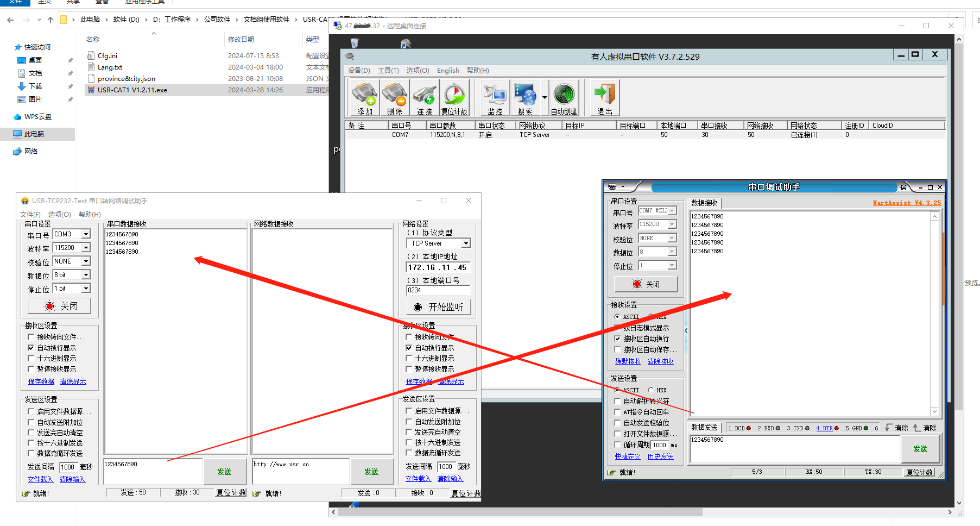
Task: Click 清除接收 link in UartAssist
Action: coord(660,361)
